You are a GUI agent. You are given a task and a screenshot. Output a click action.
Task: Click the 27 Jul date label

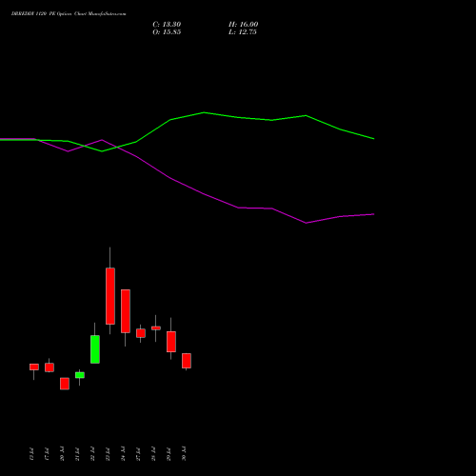(138, 454)
